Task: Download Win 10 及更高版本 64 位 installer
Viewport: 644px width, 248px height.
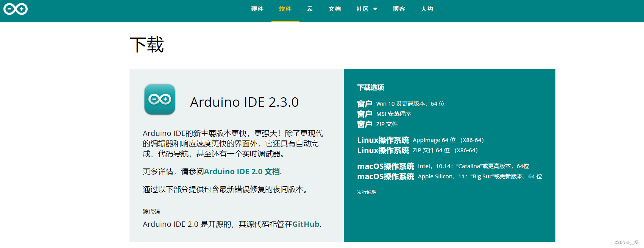Action: click(401, 104)
